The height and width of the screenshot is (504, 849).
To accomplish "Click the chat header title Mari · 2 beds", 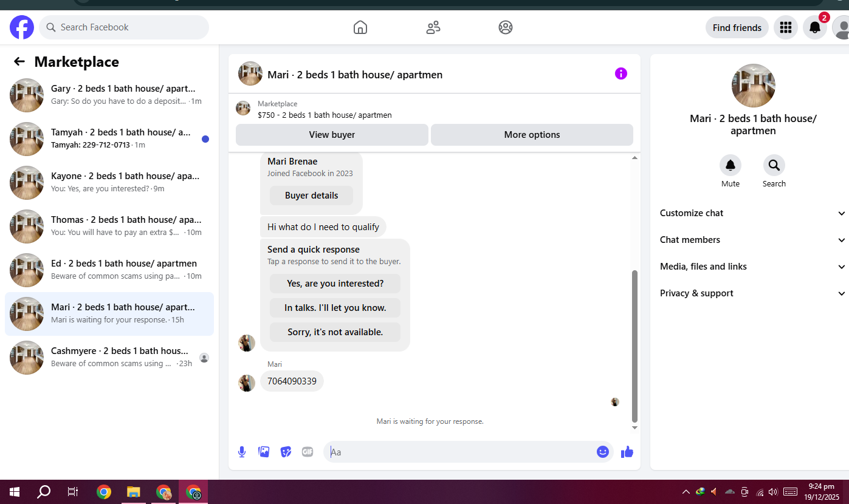I will click(355, 75).
